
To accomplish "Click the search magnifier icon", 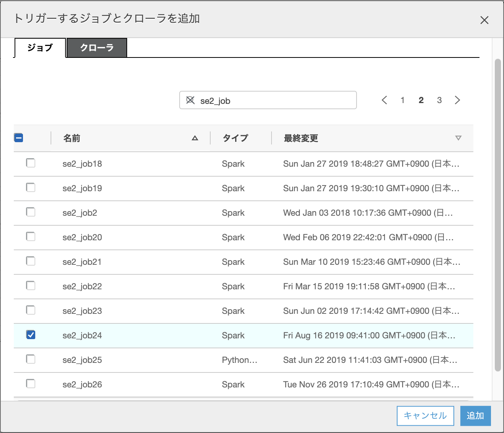I will [x=190, y=100].
